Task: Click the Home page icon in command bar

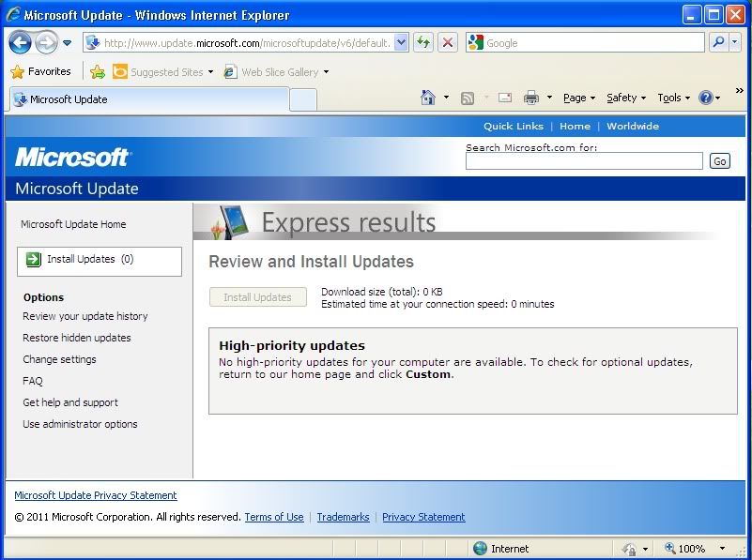Action: click(428, 98)
